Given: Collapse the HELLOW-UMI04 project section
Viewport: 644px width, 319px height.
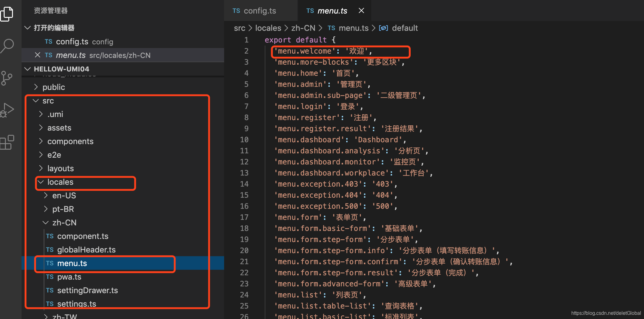Looking at the screenshot, I should [x=28, y=69].
